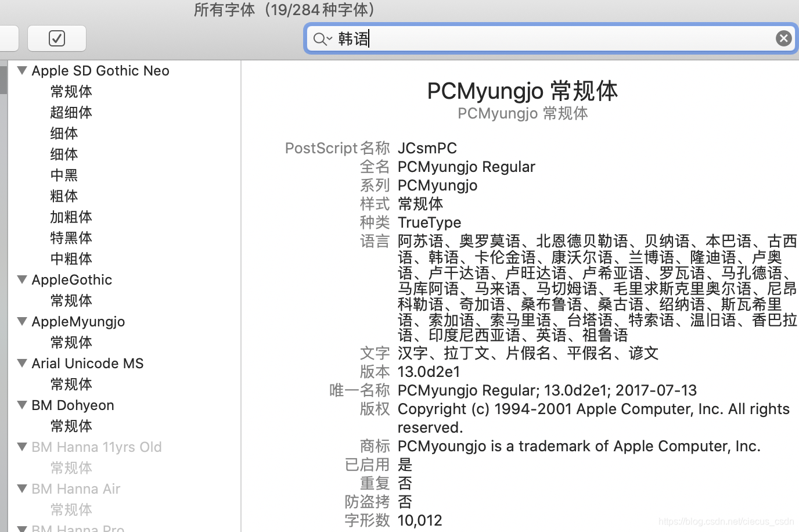Viewport: 799px width, 532px height.
Task: Click the PostScript name value JCsmPC
Action: click(x=427, y=148)
